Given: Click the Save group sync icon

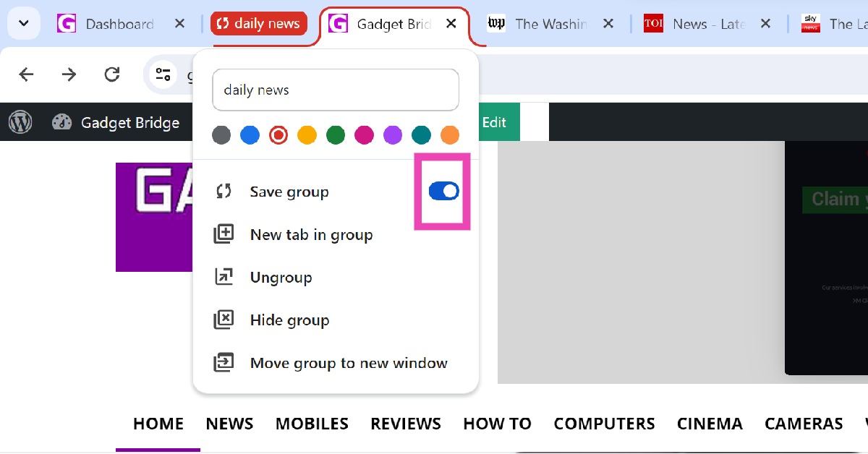Looking at the screenshot, I should (224, 192).
